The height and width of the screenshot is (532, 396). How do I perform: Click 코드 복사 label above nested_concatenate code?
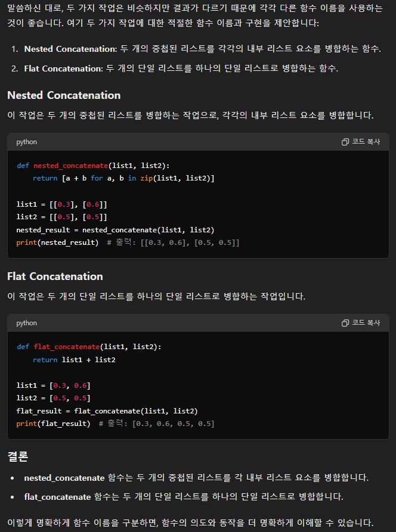click(366, 142)
